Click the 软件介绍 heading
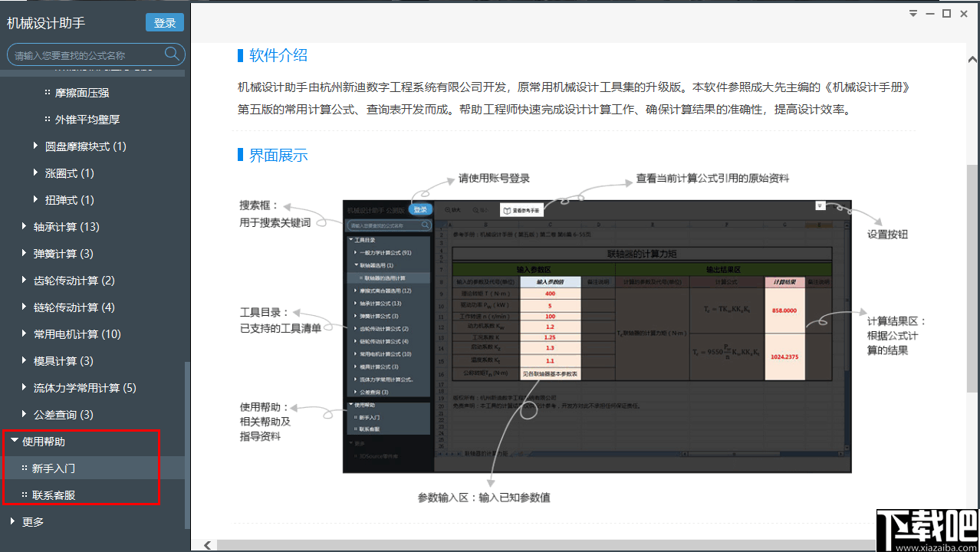This screenshot has width=980, height=552. 278,55
